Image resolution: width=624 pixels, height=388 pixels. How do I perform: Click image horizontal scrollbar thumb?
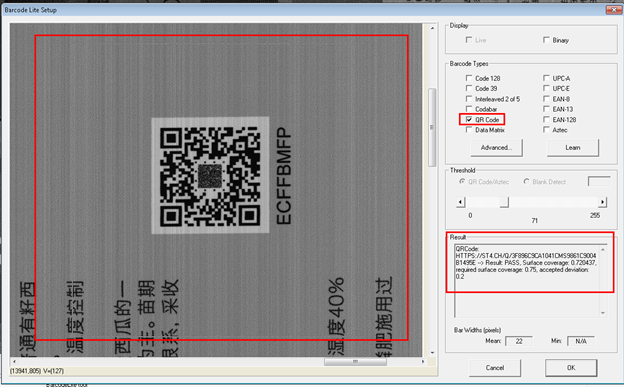[355, 361]
